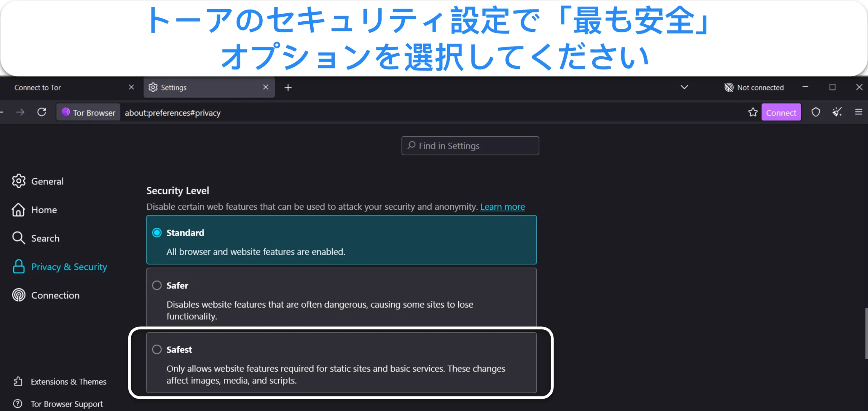868x411 pixels.
Task: Click the General gear icon
Action: pyautogui.click(x=19, y=181)
